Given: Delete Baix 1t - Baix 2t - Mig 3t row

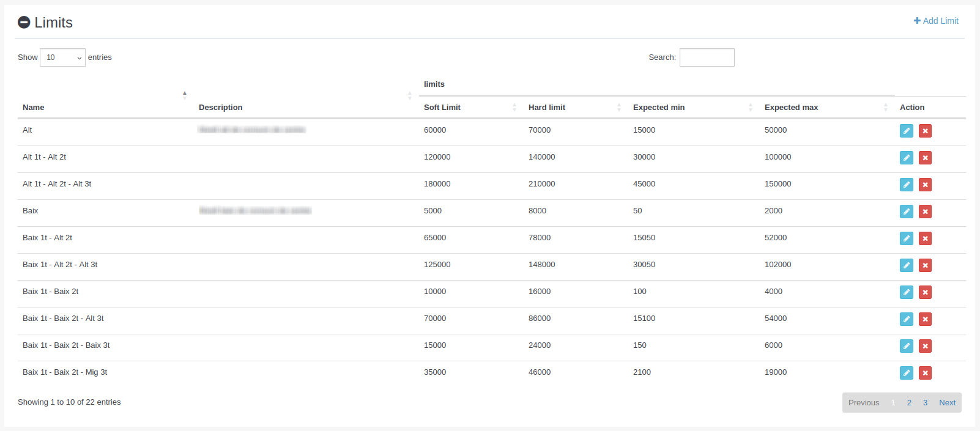Looking at the screenshot, I should [x=925, y=373].
